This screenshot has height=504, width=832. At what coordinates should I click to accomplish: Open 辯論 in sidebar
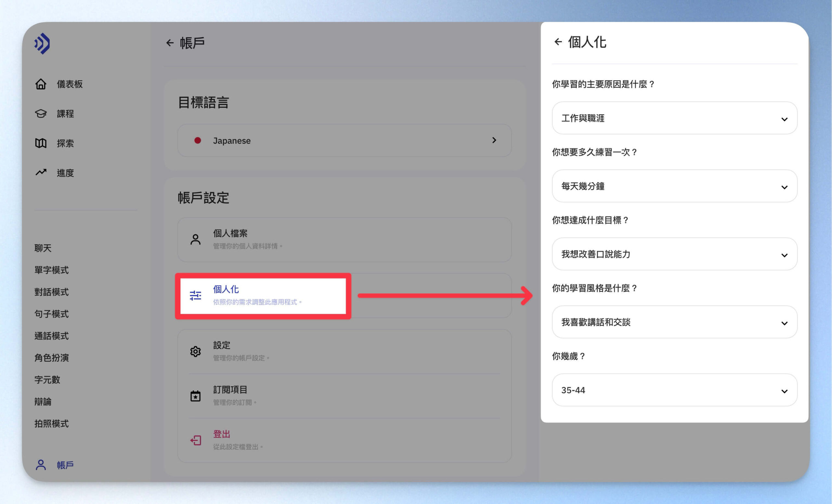click(x=43, y=401)
